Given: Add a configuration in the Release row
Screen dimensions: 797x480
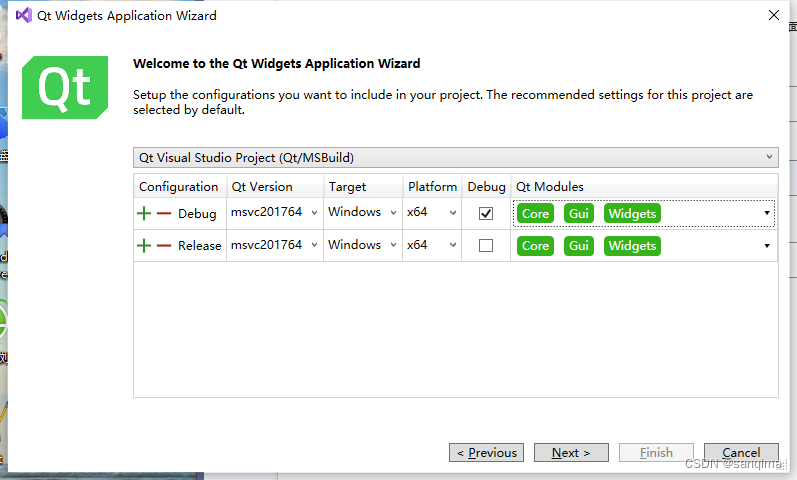Looking at the screenshot, I should tap(144, 246).
